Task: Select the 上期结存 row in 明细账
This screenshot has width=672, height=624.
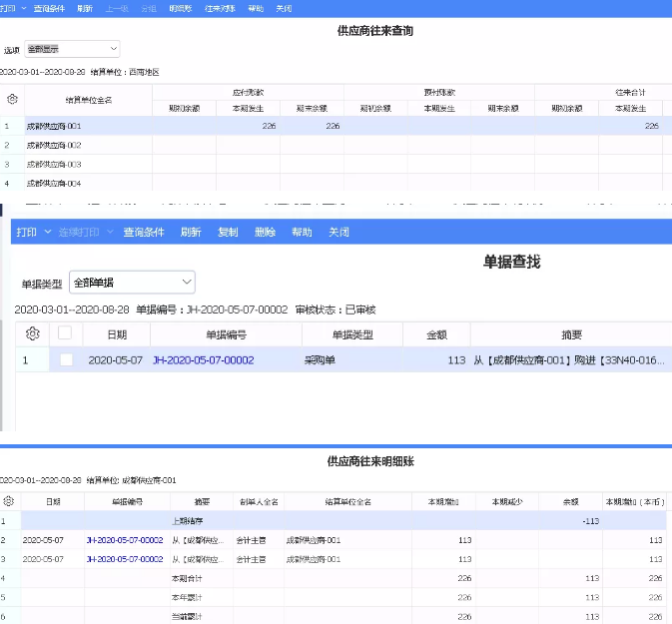Action: click(333, 521)
